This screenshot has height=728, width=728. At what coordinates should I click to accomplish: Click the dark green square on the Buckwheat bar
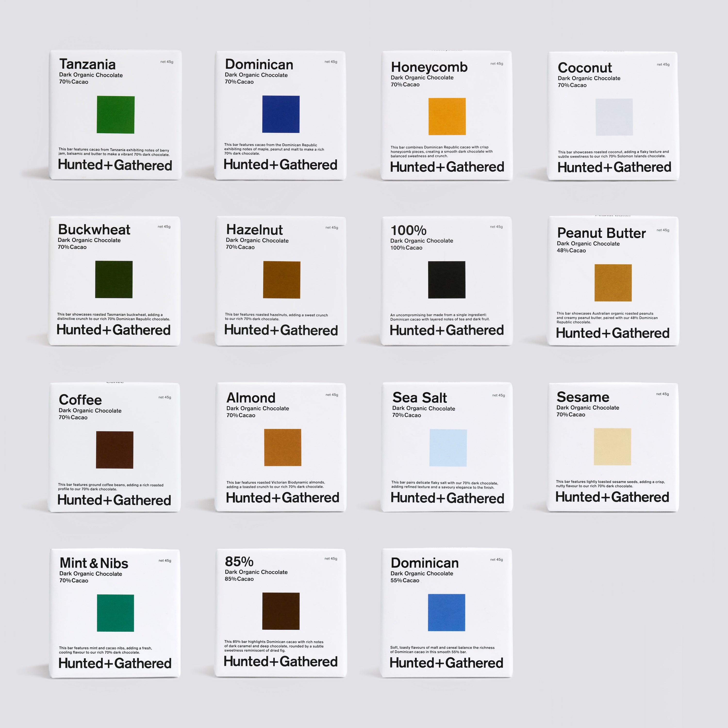pos(114,280)
